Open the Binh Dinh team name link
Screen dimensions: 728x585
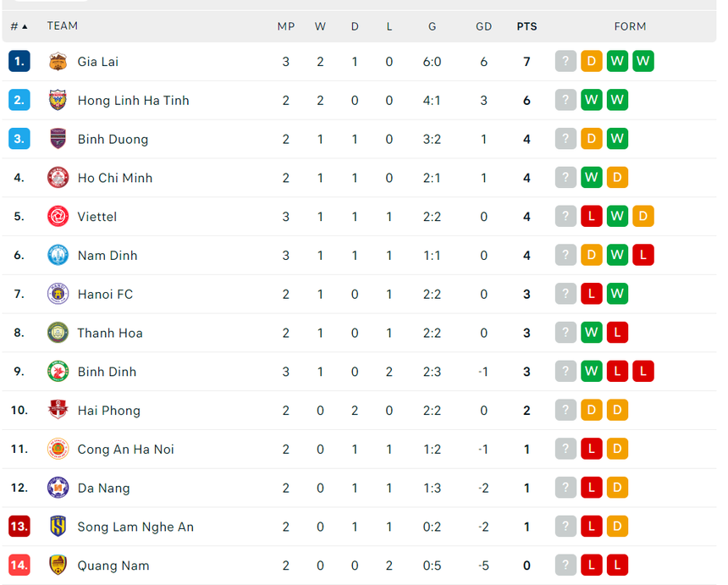pos(107,371)
